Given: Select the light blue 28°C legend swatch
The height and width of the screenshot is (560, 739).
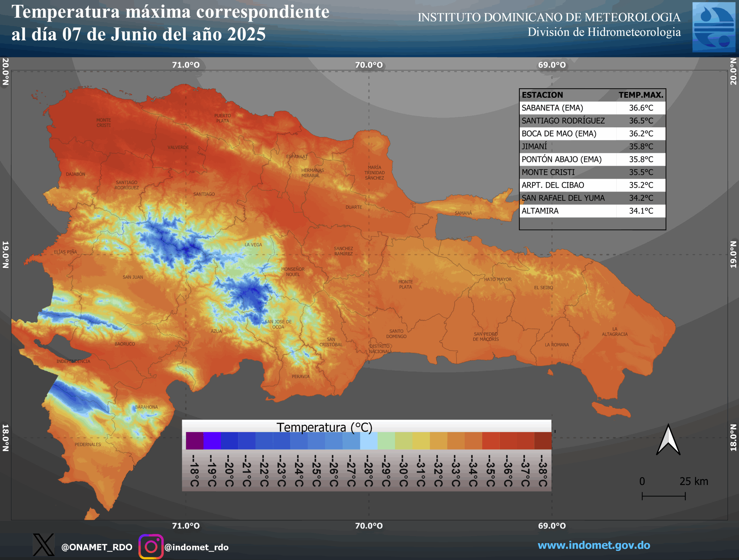Looking at the screenshot, I should tap(369, 441).
